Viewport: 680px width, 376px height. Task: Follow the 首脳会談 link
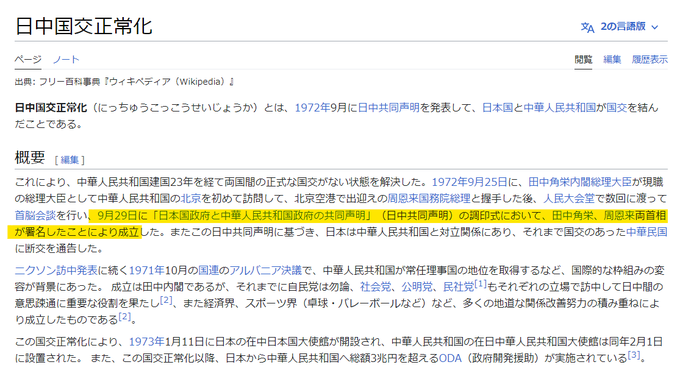(x=35, y=215)
